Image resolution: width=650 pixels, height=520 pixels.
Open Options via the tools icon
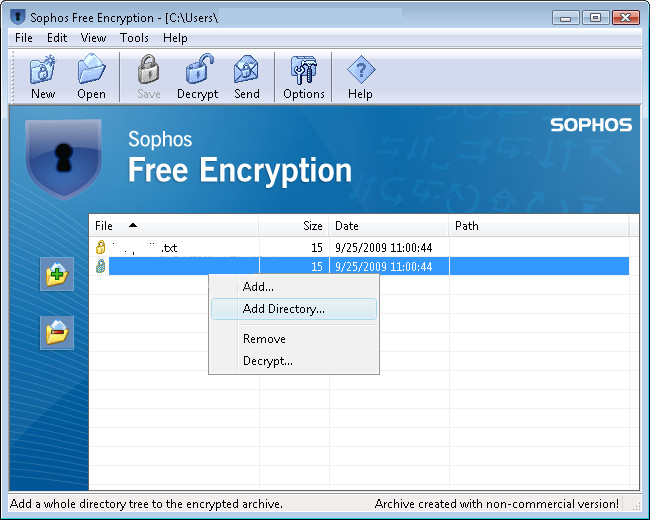(304, 69)
